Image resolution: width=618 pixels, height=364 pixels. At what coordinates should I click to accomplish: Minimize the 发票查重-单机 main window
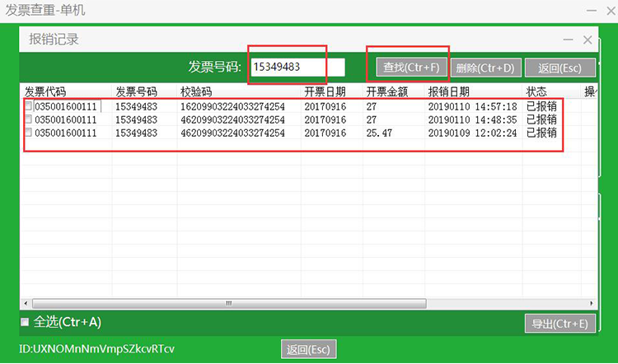(590, 10)
